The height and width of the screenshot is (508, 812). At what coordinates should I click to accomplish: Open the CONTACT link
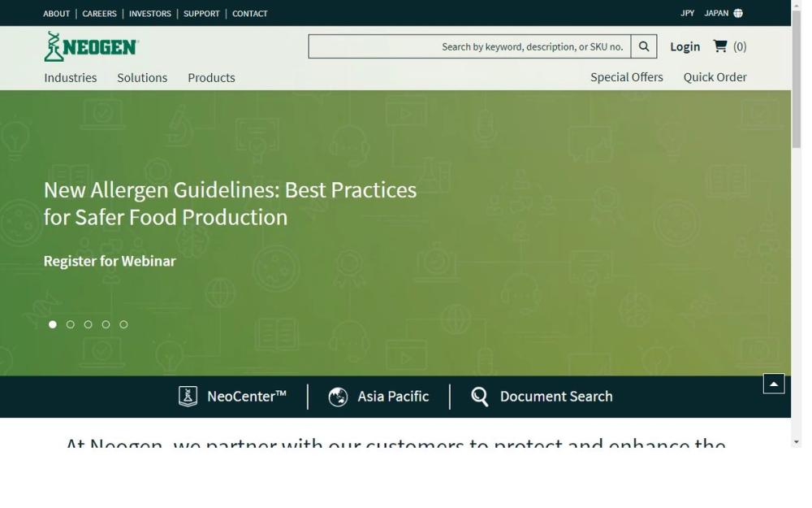coord(249,14)
